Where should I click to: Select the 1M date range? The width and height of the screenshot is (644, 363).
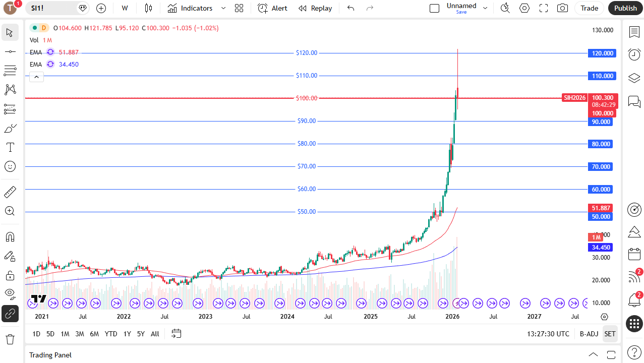pyautogui.click(x=65, y=334)
